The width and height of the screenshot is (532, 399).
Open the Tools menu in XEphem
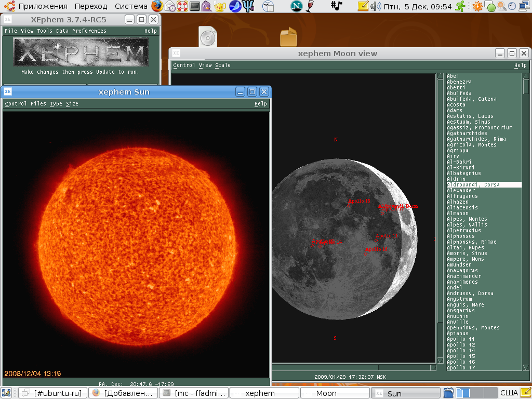[x=45, y=31]
